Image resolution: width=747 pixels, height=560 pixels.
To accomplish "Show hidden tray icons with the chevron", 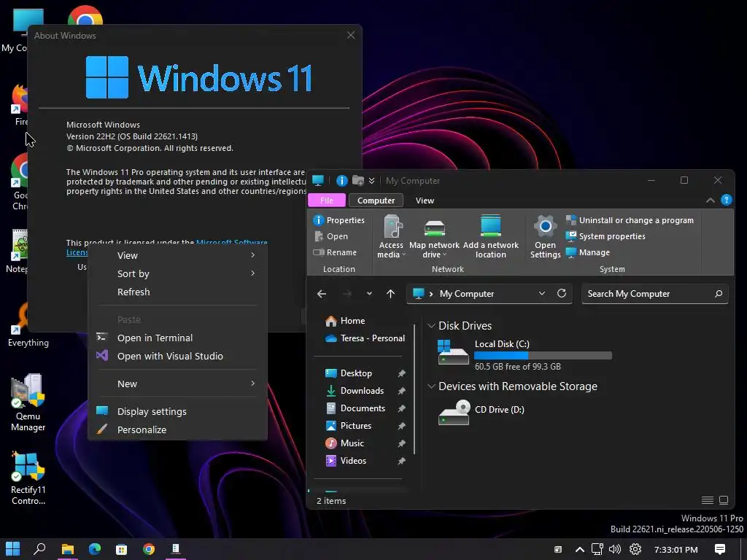I will click(580, 550).
